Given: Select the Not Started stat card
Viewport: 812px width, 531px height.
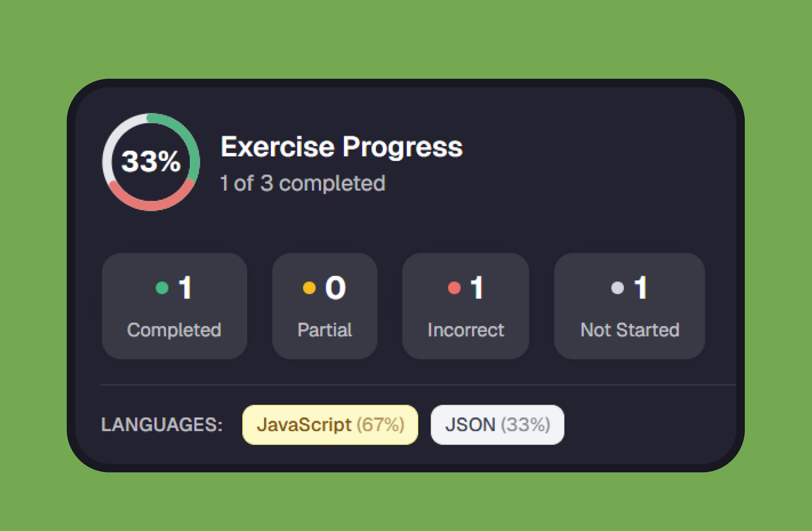Looking at the screenshot, I should (x=630, y=306).
